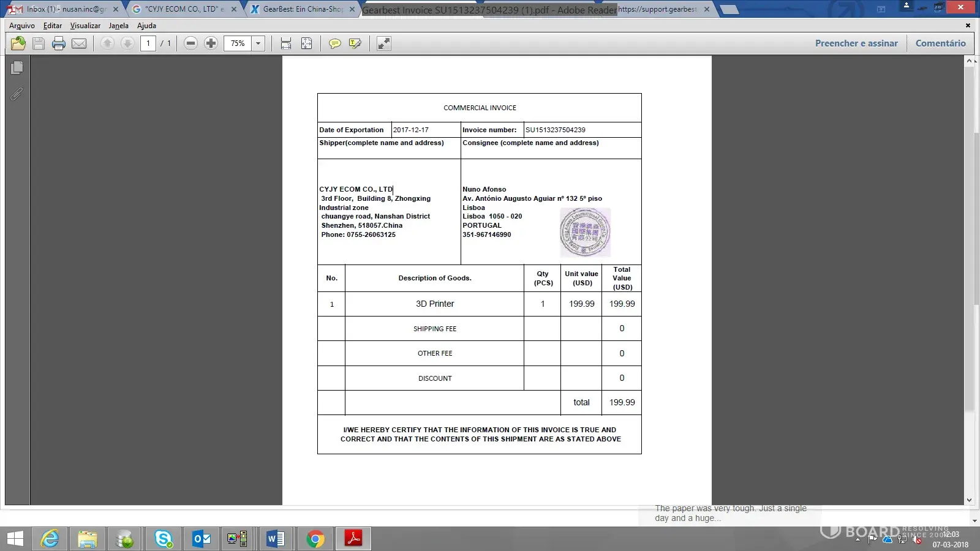Open the Ajuda menu

pos(146,26)
